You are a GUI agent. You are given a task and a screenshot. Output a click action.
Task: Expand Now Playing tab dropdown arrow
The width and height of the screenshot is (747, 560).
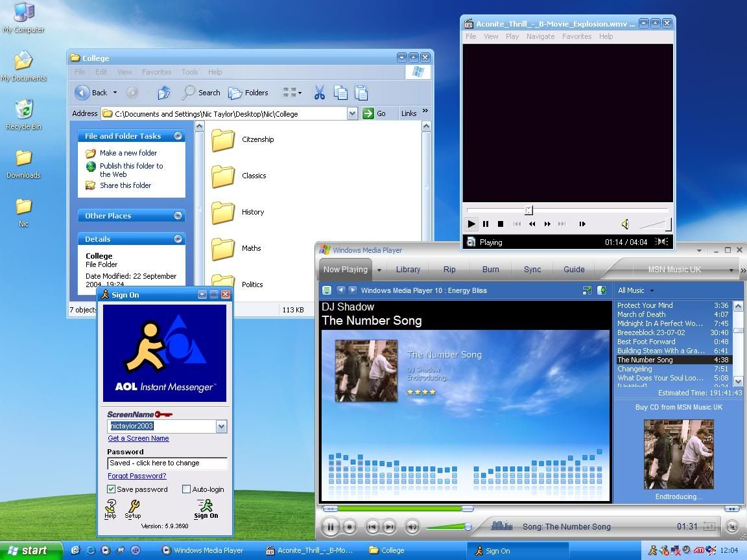click(x=379, y=270)
